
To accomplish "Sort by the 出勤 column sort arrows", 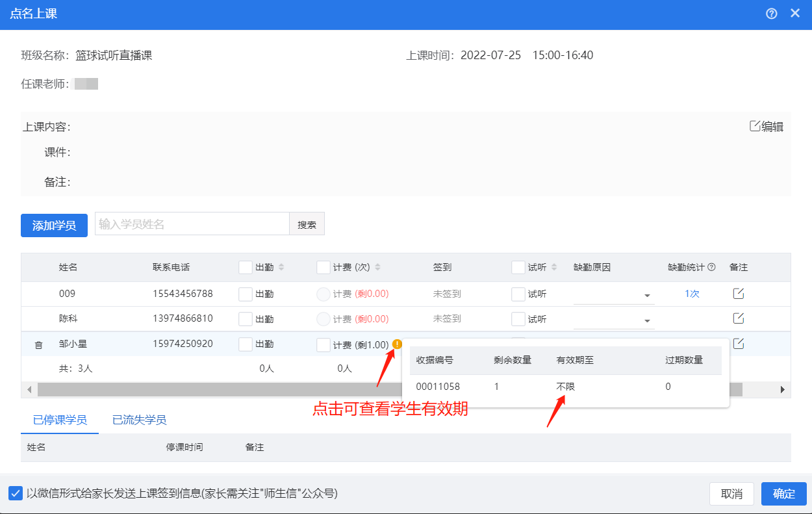I will 281,267.
